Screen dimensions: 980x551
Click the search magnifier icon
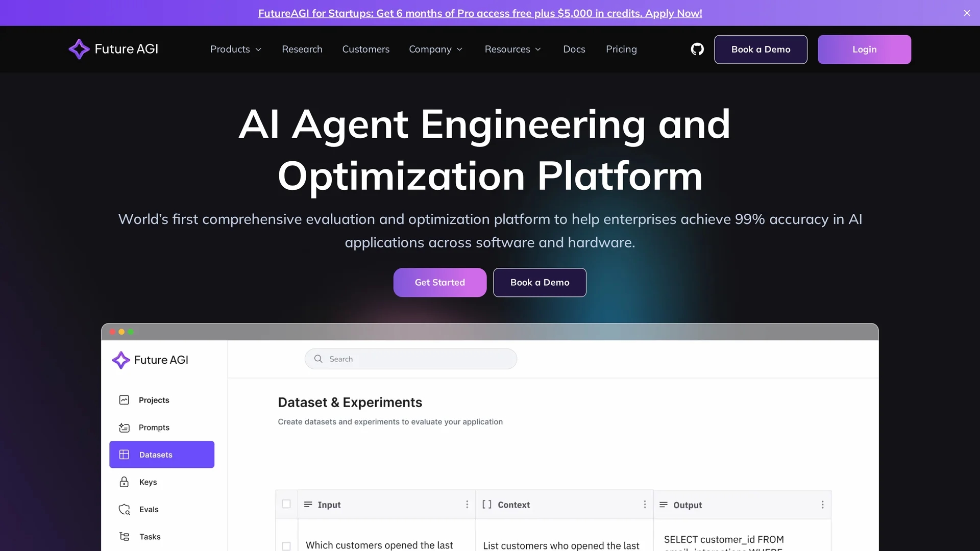[318, 359]
